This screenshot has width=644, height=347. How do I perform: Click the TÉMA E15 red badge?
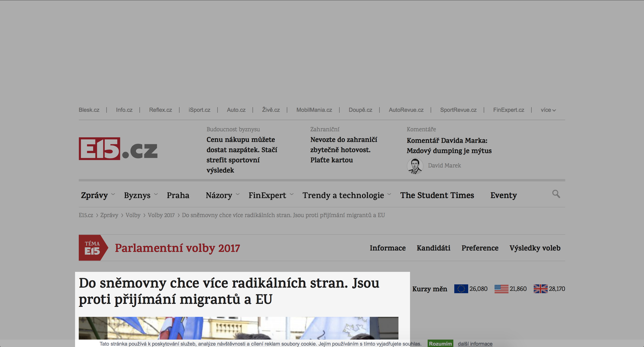coord(93,247)
